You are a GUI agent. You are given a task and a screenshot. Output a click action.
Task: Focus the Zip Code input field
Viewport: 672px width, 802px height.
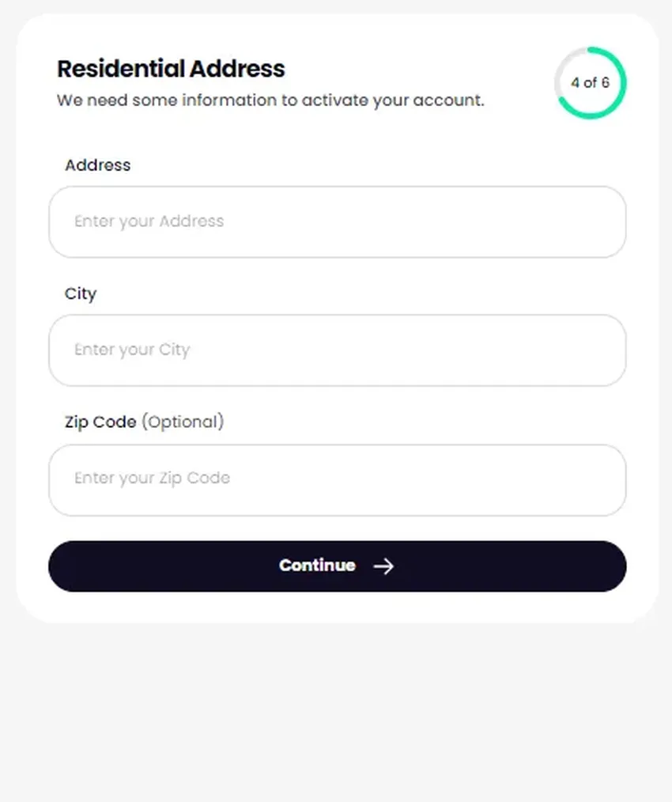(337, 479)
